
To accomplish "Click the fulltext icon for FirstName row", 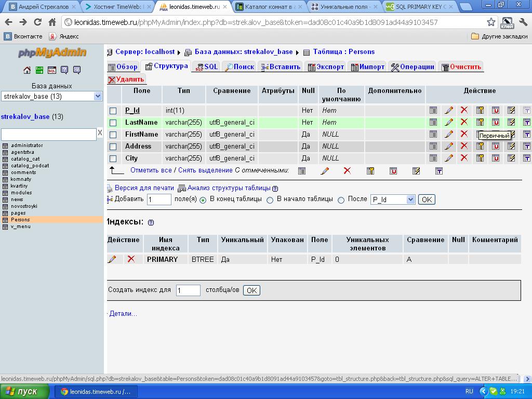I will 526,135.
